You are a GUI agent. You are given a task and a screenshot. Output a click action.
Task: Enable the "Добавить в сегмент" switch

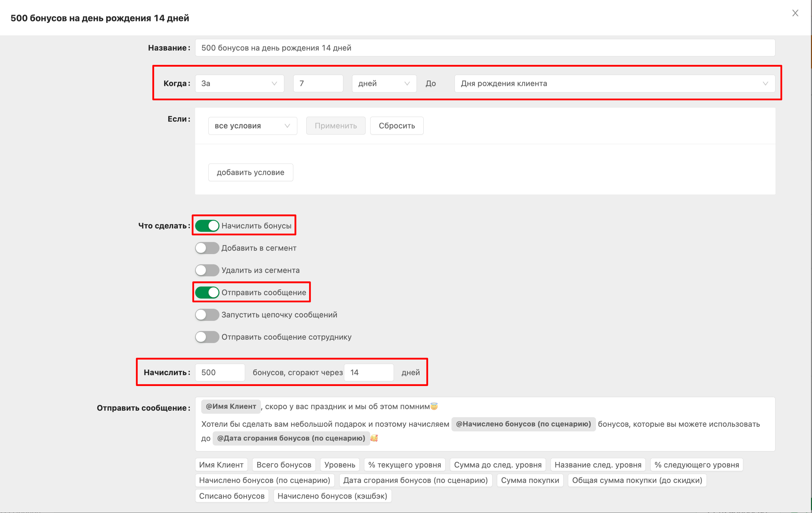(207, 248)
